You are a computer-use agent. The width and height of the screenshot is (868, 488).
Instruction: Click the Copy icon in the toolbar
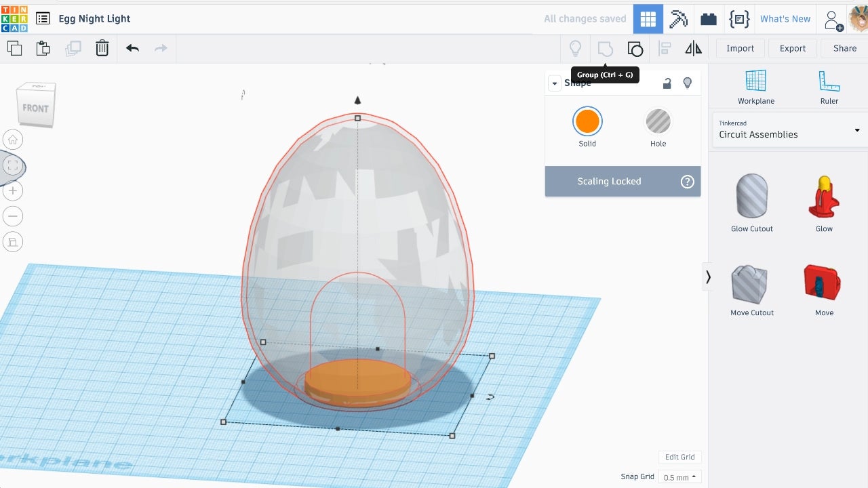(14, 48)
